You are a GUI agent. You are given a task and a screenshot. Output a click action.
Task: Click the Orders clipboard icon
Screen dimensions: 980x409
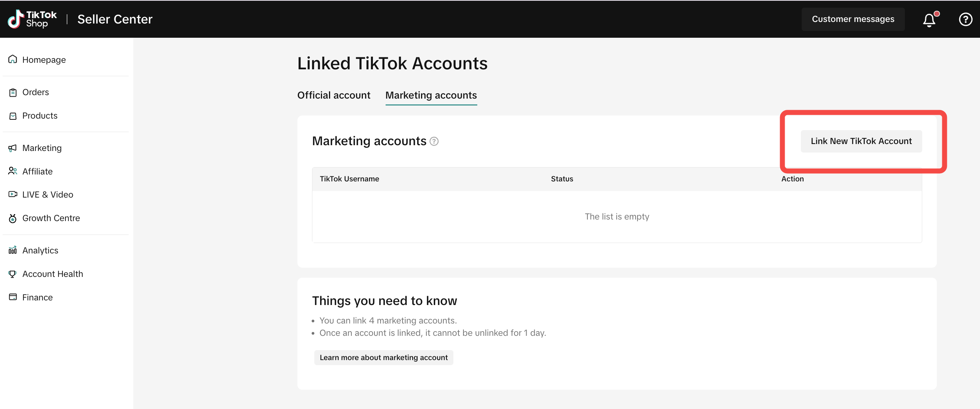(x=13, y=92)
